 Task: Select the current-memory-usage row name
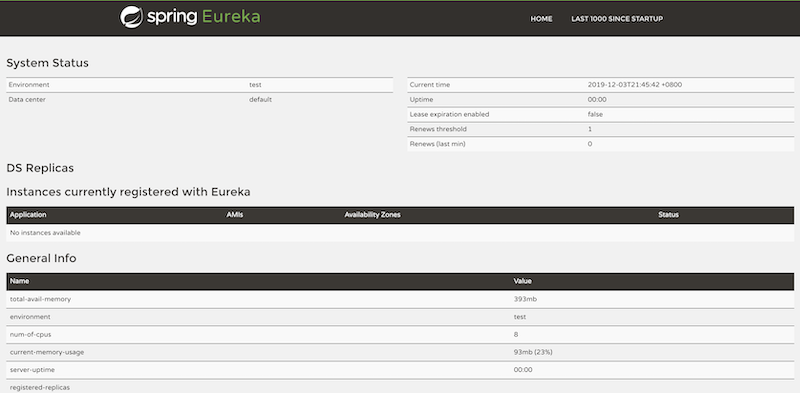point(47,352)
